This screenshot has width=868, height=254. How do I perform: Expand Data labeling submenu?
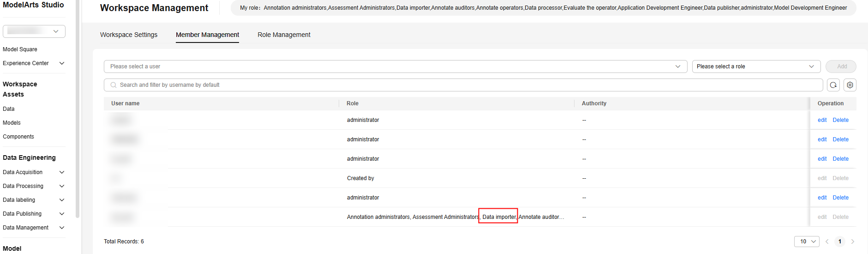click(62, 200)
